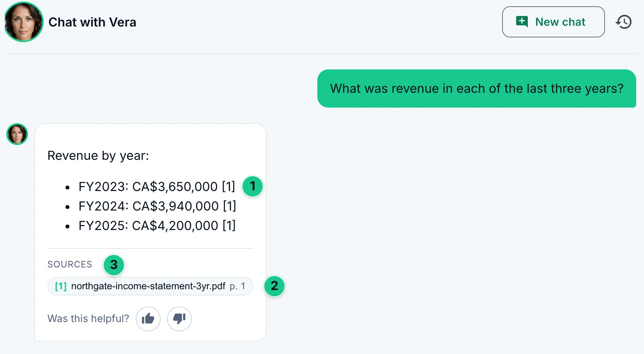Click citation [1] after the FY2024 revenue

230,206
